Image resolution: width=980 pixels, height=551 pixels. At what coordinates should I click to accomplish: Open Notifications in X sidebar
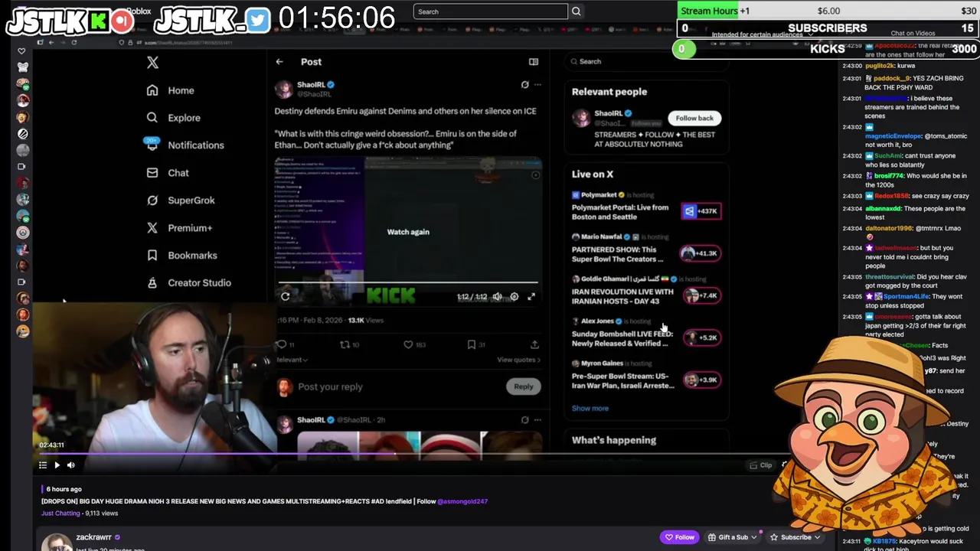pos(185,145)
